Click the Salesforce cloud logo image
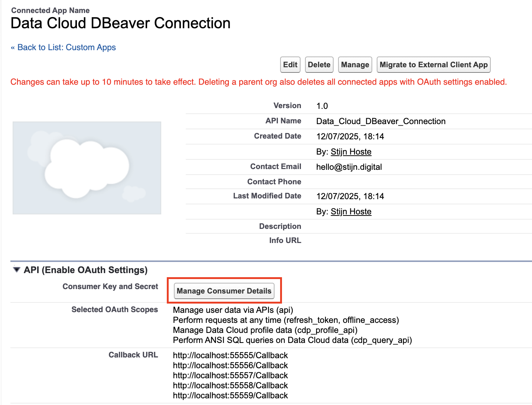 tap(87, 168)
